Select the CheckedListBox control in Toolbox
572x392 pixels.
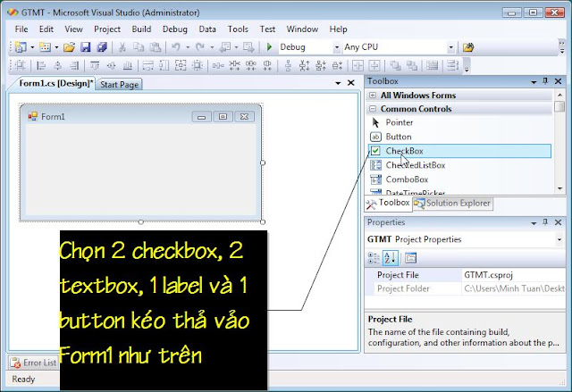click(x=459, y=165)
